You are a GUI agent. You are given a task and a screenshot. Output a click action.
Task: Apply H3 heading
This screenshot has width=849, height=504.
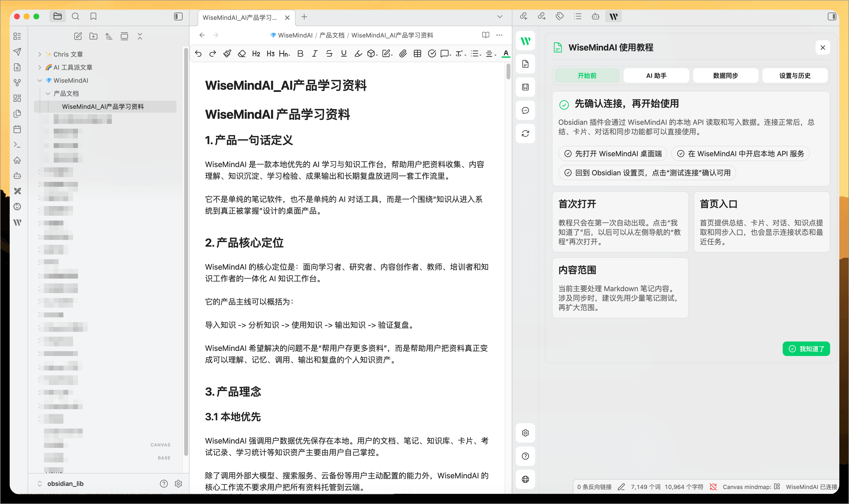[271, 53]
